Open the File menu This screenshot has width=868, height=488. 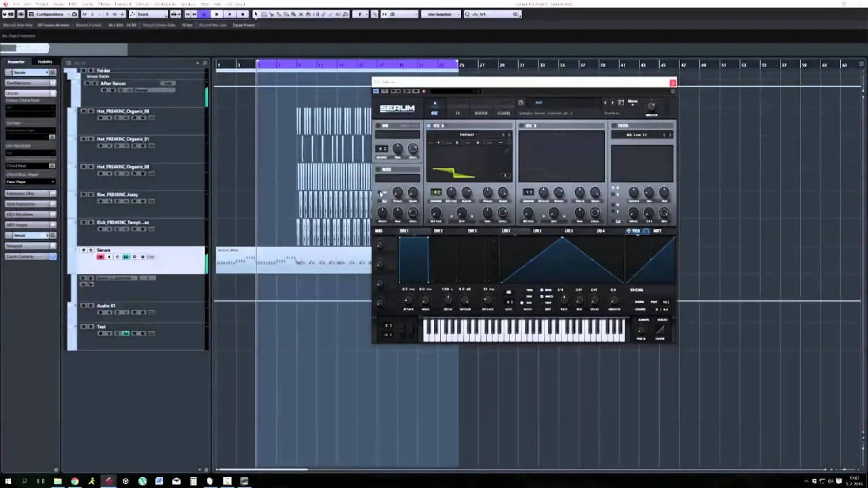[x=16, y=4]
